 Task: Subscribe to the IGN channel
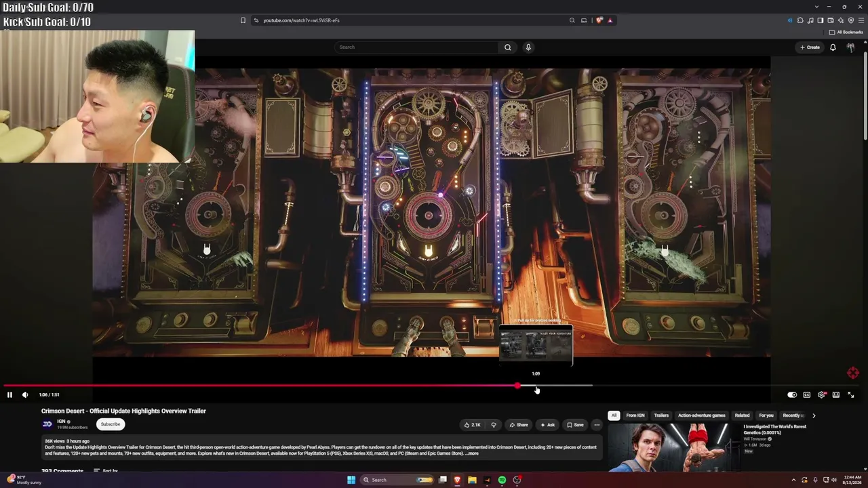coord(111,424)
